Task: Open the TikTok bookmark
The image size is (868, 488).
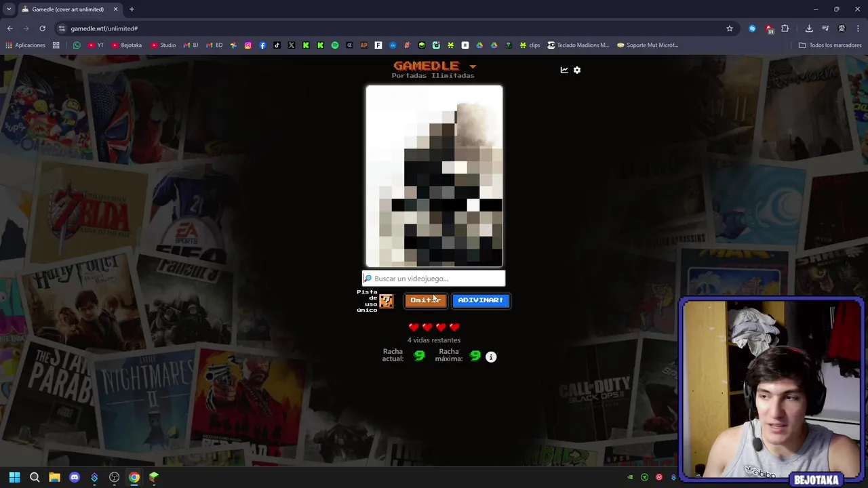Action: tap(277, 45)
